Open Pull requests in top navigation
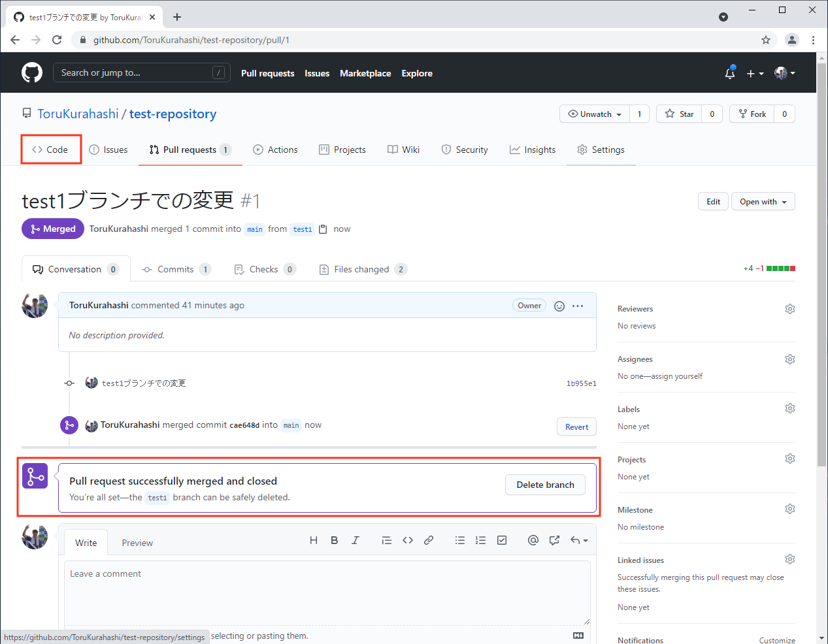828x644 pixels. pyautogui.click(x=267, y=73)
